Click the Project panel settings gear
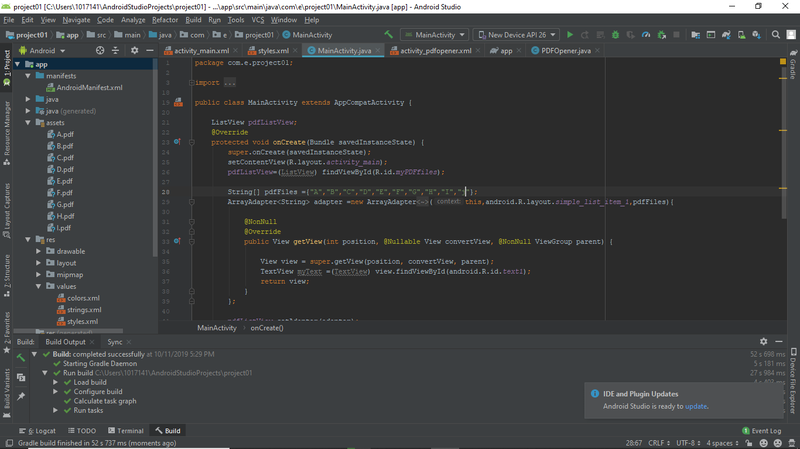The image size is (800, 449). pos(133,50)
